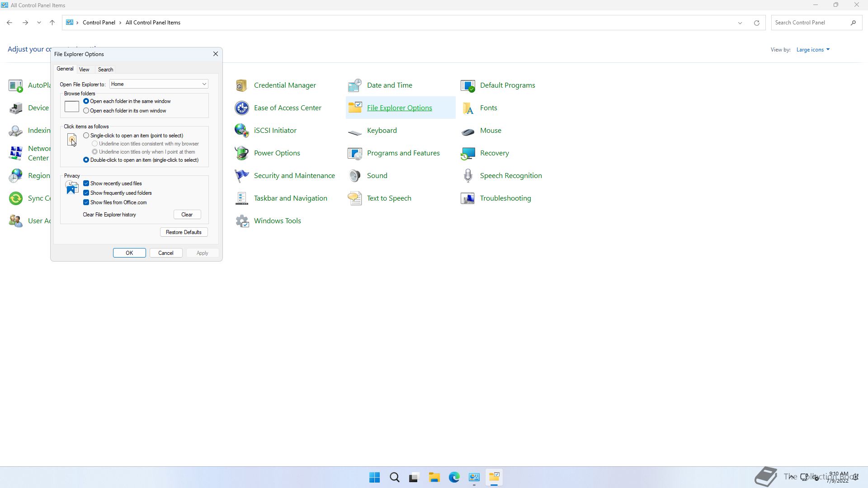Screen dimensions: 868x488
Task: Open the Windows Tools gear icon
Action: tap(241, 221)
